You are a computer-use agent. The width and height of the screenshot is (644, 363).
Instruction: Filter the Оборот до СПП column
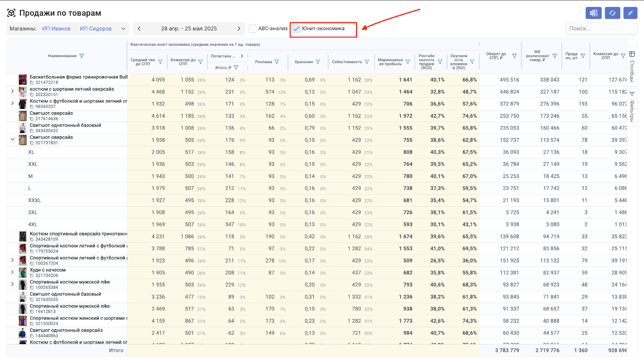coord(514,56)
